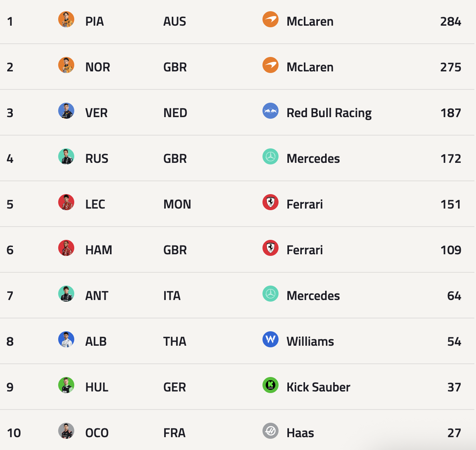This screenshot has width=476, height=450.
Task: Open HAM driver avatar photo
Action: [x=66, y=248]
